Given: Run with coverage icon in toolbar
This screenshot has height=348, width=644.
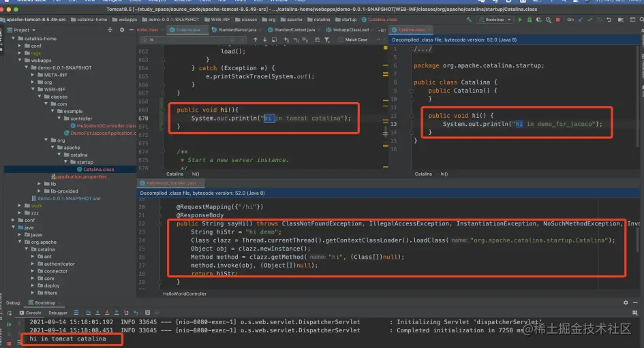Looking at the screenshot, I should 539,19.
